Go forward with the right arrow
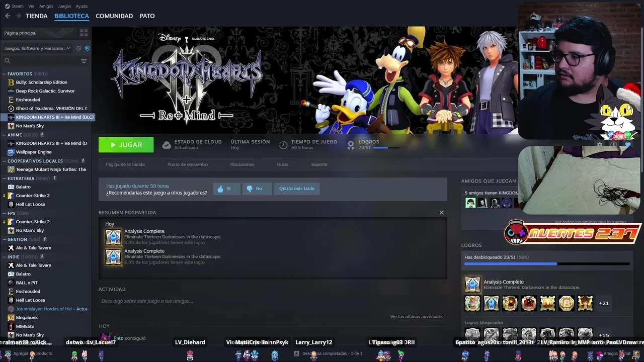The width and height of the screenshot is (644, 362). click(19, 16)
